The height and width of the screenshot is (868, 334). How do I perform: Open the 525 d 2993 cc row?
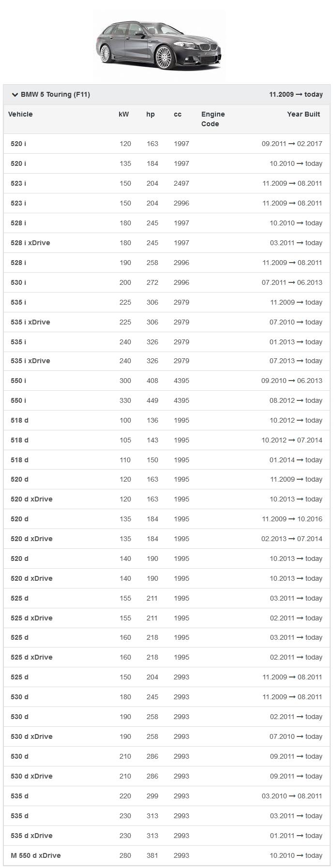[19, 677]
